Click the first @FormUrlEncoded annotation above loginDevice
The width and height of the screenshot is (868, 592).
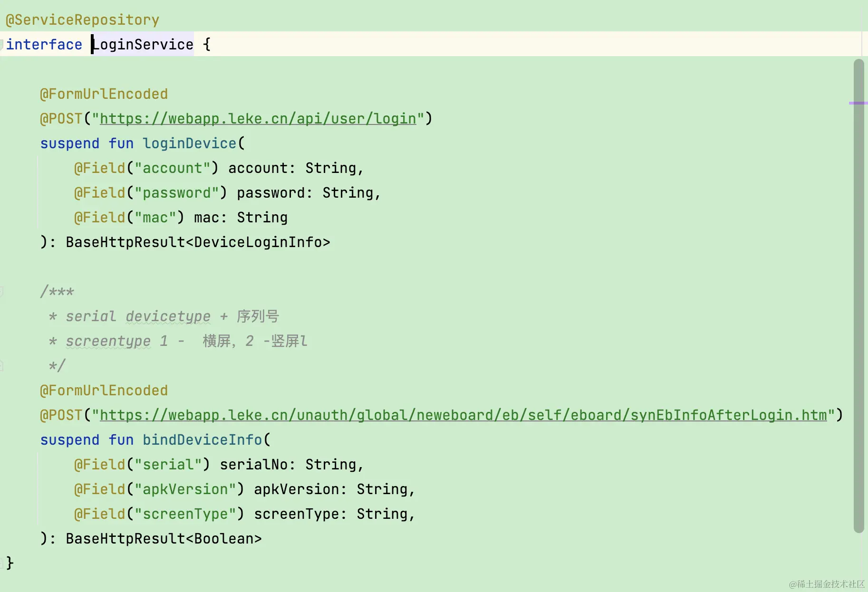click(x=104, y=94)
